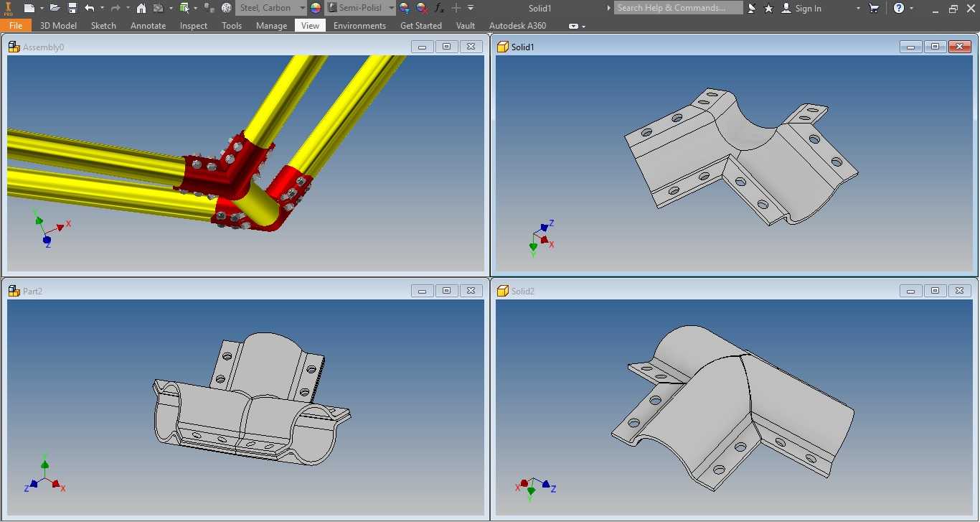The width and height of the screenshot is (980, 522).
Task: Open the Help question mark icon
Action: [x=899, y=8]
